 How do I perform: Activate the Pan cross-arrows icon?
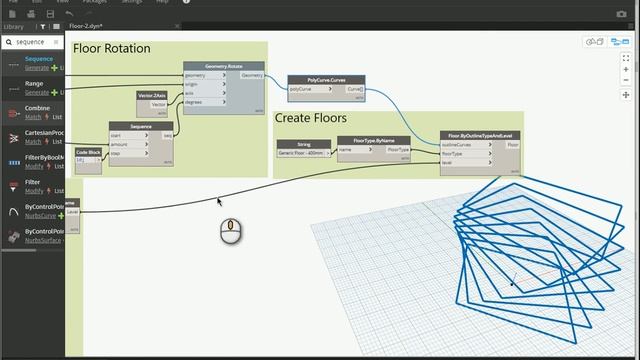point(626,95)
